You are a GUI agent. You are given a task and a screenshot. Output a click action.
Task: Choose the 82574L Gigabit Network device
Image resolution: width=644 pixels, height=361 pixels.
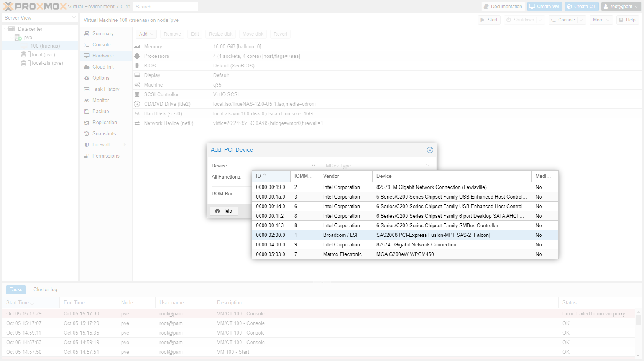[405, 245]
